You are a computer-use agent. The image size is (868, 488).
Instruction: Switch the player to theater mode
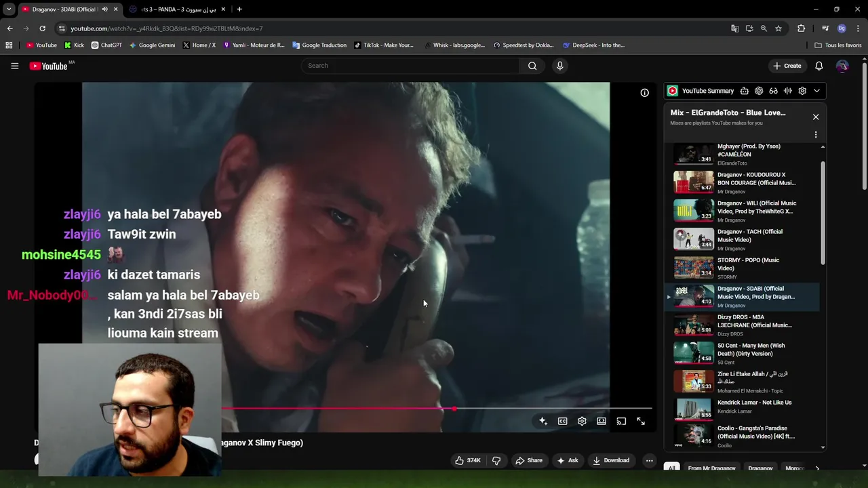601,421
